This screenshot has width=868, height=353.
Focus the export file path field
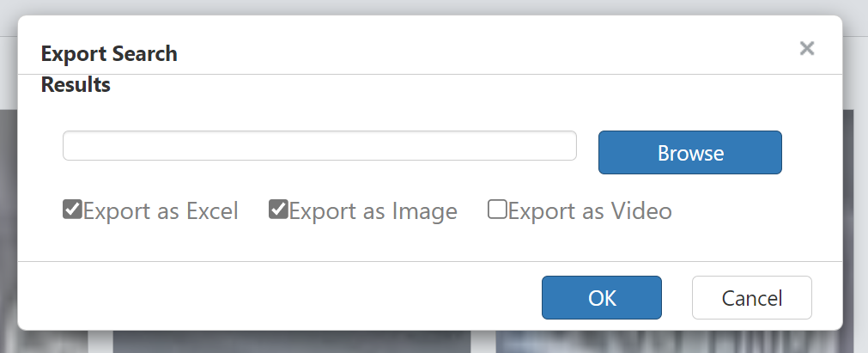[x=319, y=146]
